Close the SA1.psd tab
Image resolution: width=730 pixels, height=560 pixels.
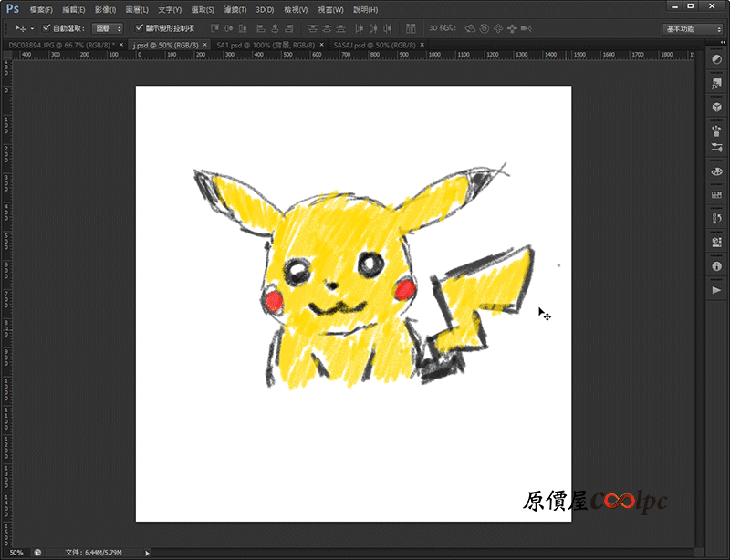322,45
